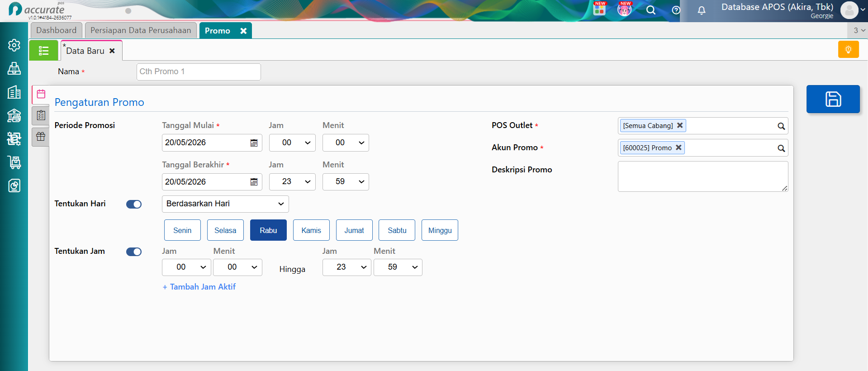Remove the [Semua Cabang] outlet tag
Viewport: 868px width, 371px height.
[679, 125]
